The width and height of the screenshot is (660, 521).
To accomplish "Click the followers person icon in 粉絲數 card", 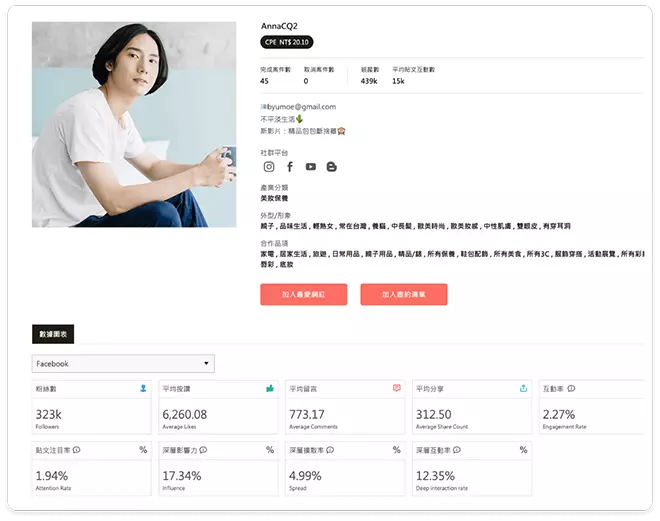I will pyautogui.click(x=143, y=388).
